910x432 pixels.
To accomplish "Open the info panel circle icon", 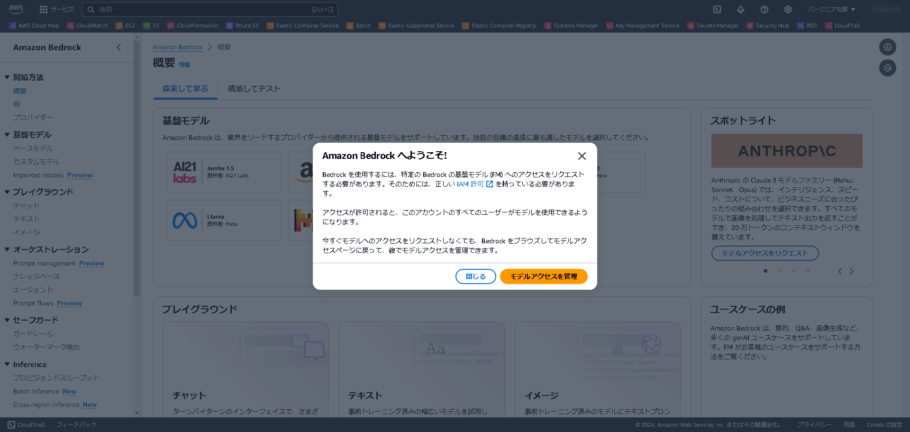I will (887, 48).
